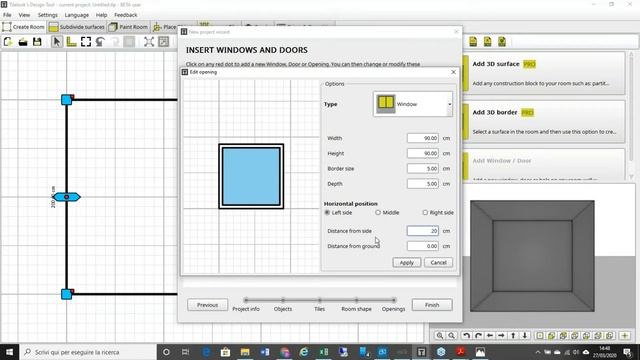This screenshot has height=360, width=640.
Task: Select the arrow pointer tool
Action: (x=57, y=42)
